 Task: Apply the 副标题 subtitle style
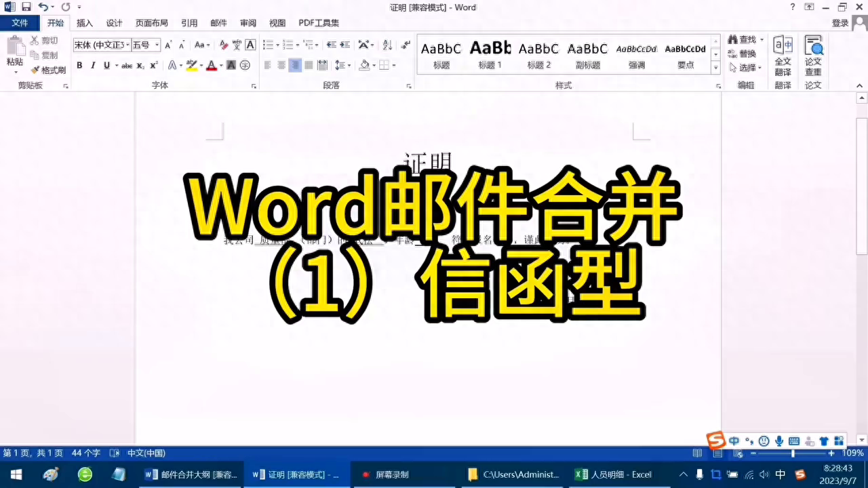click(588, 55)
